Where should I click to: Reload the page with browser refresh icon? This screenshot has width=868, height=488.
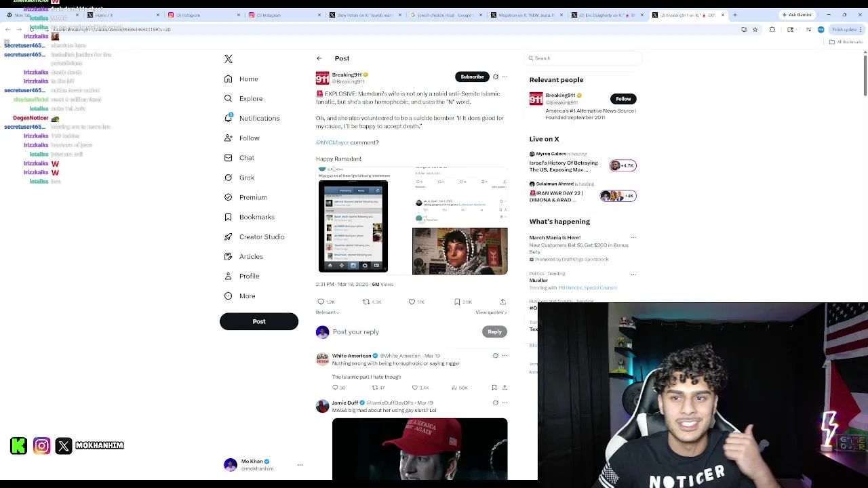[x=31, y=30]
